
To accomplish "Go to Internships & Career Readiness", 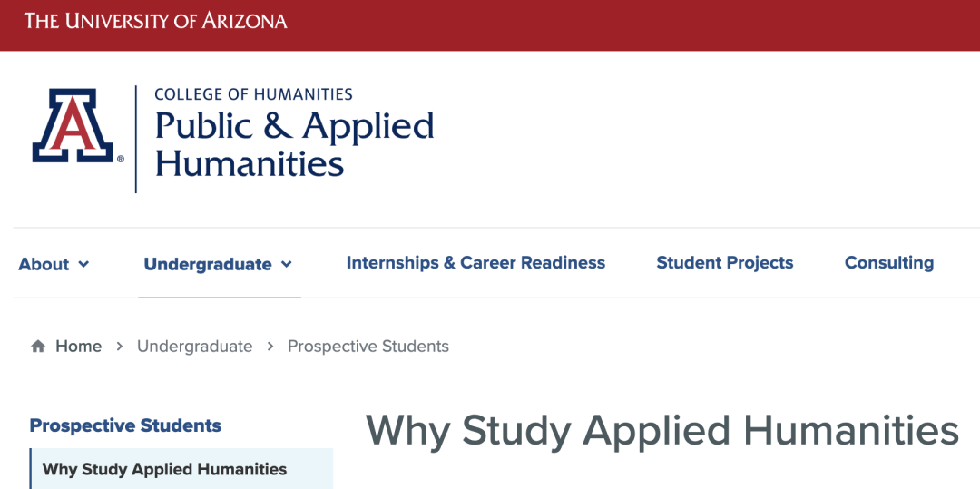I will pyautogui.click(x=475, y=263).
